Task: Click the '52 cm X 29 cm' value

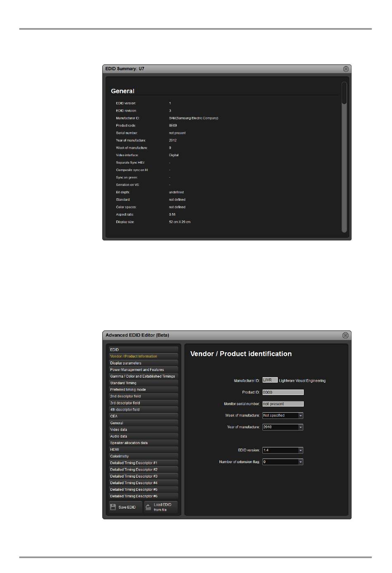Action: [x=180, y=222]
